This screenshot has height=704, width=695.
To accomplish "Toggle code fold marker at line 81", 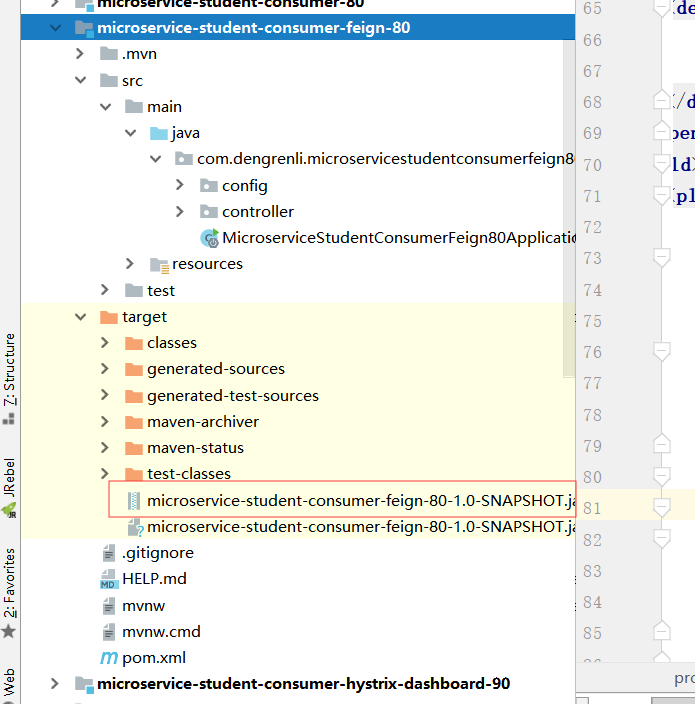I will click(x=661, y=507).
